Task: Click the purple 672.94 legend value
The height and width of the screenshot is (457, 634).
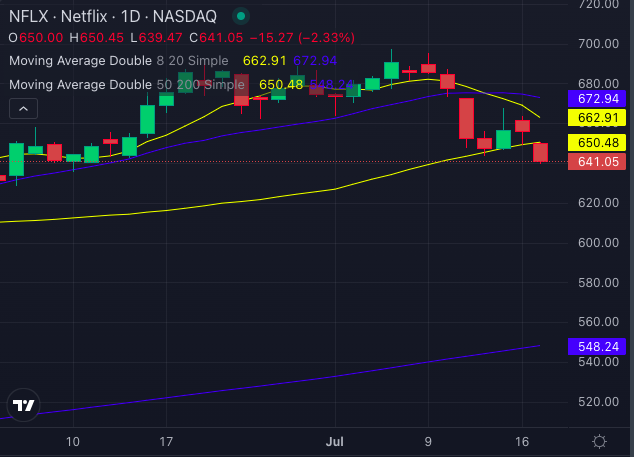Action: [315, 61]
